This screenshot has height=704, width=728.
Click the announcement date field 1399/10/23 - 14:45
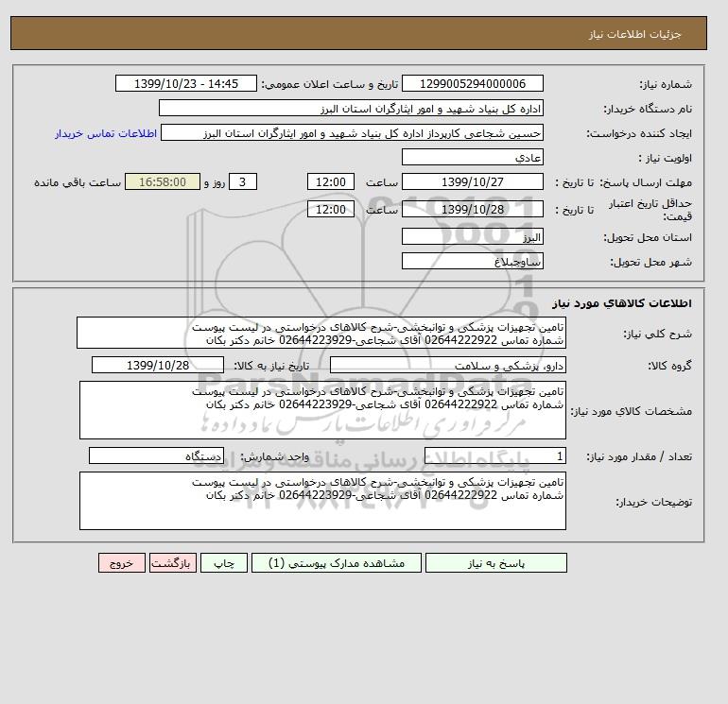pos(185,83)
